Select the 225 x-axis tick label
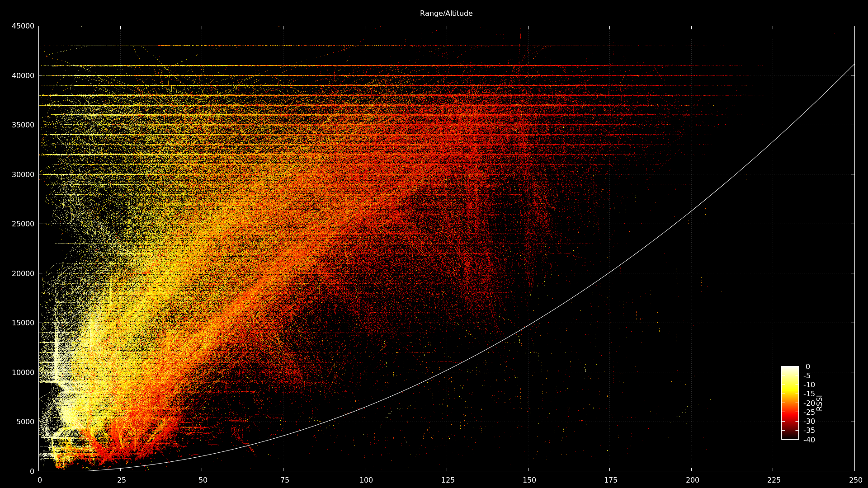The width and height of the screenshot is (868, 488). pos(773,480)
